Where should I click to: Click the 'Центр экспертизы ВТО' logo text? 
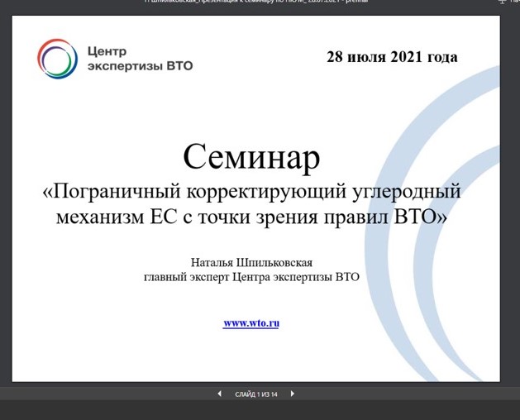tap(140, 59)
